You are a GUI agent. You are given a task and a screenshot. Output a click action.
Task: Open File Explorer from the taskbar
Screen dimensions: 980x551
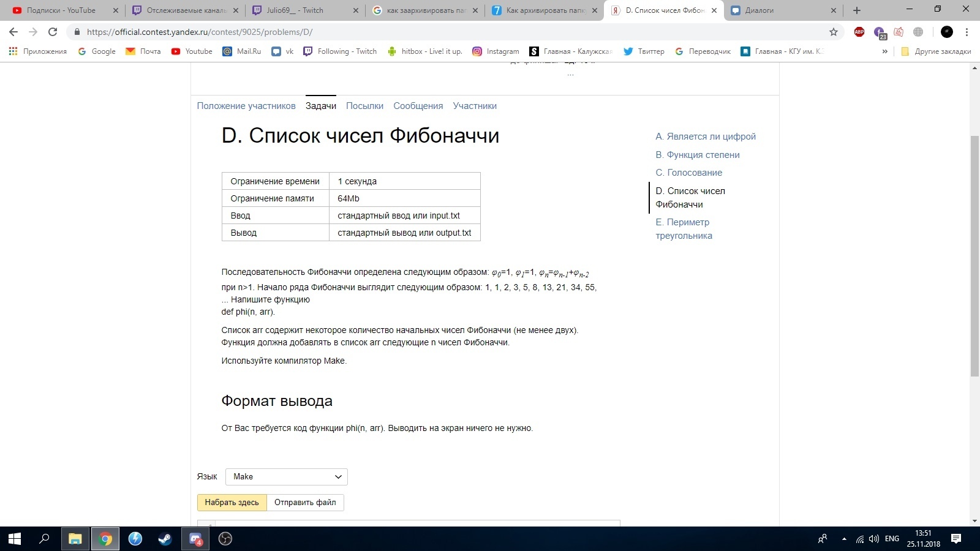pos(75,539)
